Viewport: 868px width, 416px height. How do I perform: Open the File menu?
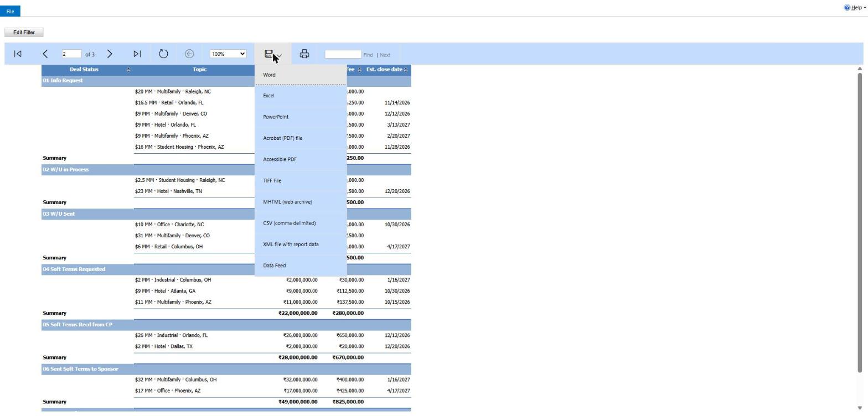tap(10, 11)
